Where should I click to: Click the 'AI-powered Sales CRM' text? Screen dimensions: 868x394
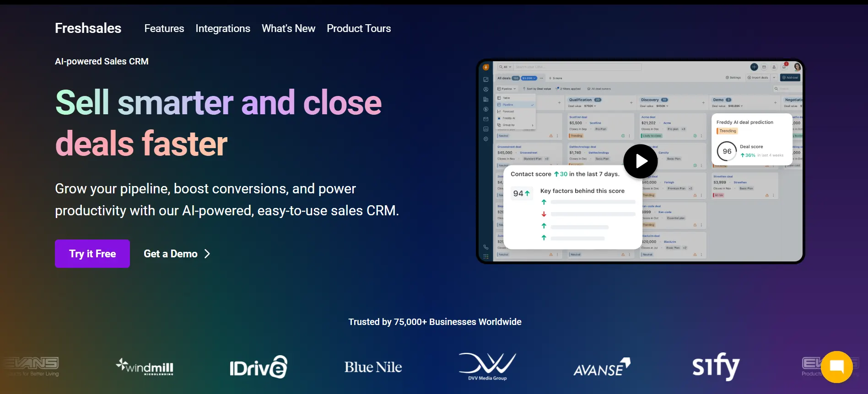(102, 61)
